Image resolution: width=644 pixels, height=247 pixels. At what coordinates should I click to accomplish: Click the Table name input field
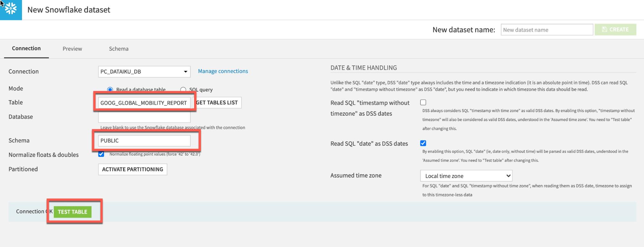[x=144, y=103]
